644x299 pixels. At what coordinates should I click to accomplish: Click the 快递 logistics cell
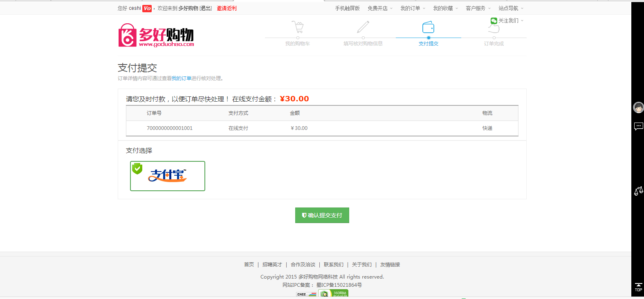pyautogui.click(x=487, y=128)
